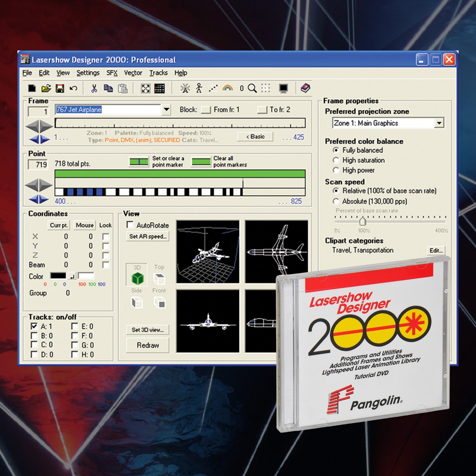Expand the preferred projection zone dropdown

439,123
